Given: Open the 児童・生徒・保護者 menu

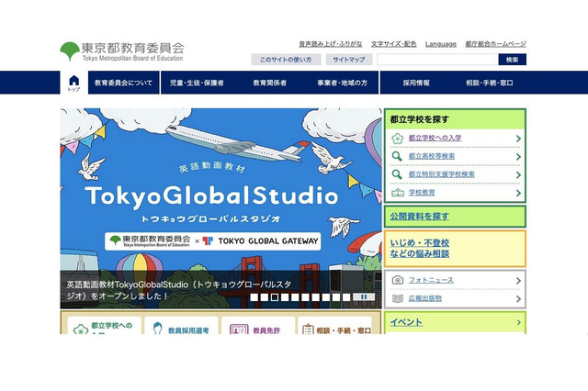Looking at the screenshot, I should (x=197, y=83).
